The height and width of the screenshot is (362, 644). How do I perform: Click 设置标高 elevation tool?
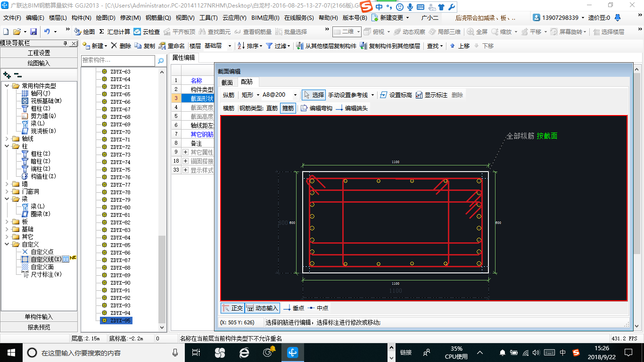(x=396, y=95)
